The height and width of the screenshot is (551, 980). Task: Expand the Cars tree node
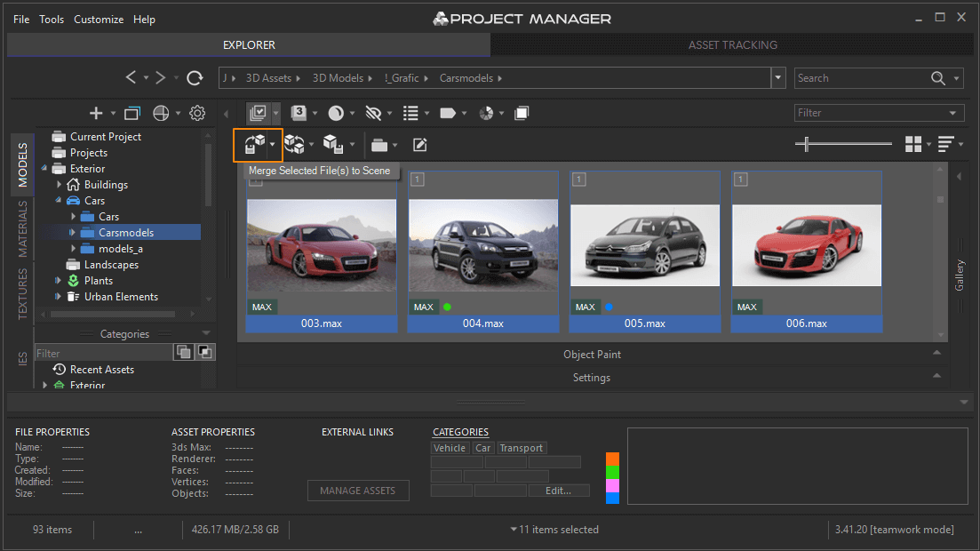pyautogui.click(x=58, y=200)
